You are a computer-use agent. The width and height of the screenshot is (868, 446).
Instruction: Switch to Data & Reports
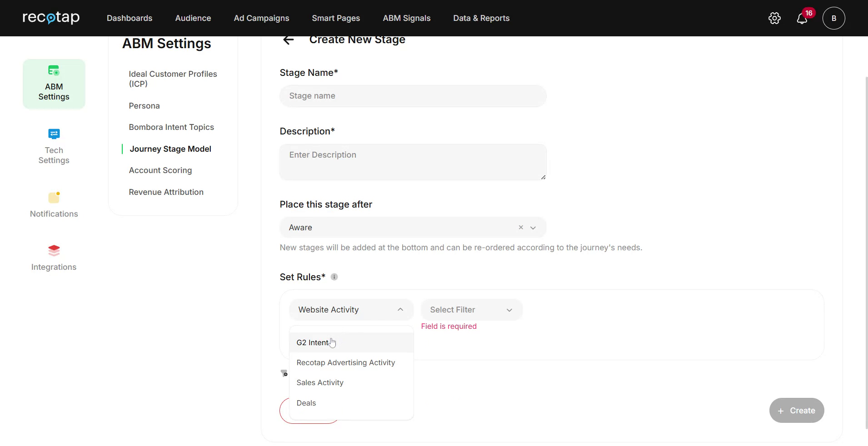point(481,18)
